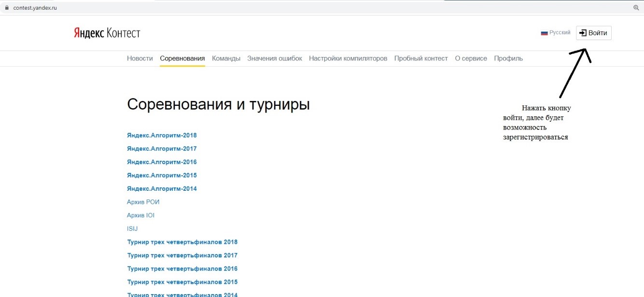Select the Соревнования tab
The height and width of the screenshot is (297, 644).
point(182,58)
